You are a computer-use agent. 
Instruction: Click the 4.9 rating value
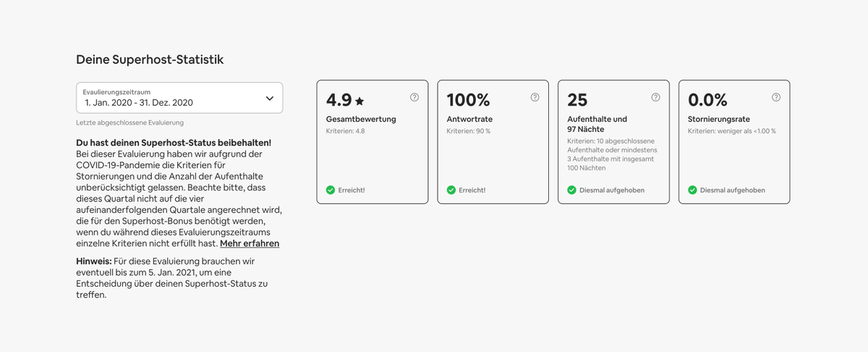click(x=339, y=100)
